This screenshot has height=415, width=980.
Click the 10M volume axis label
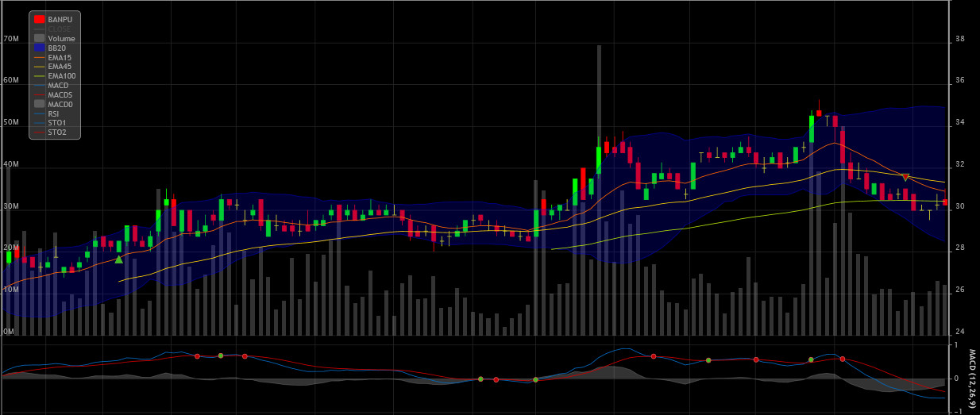(11, 290)
